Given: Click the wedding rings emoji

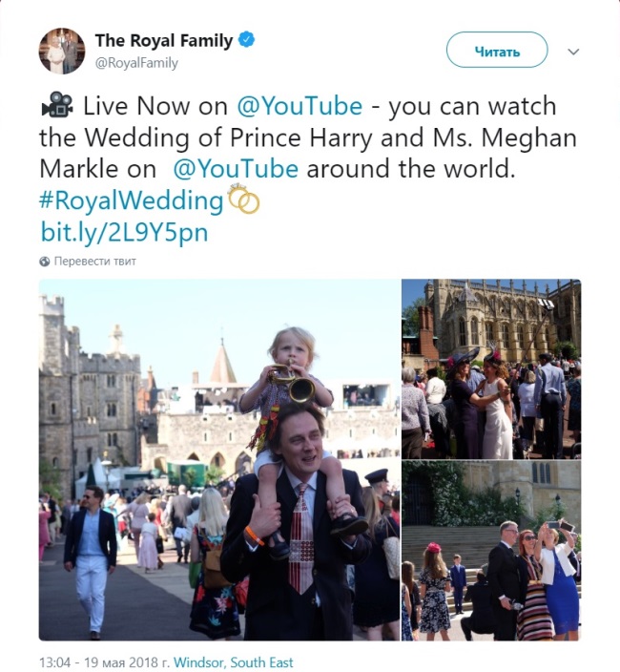Looking at the screenshot, I should pos(243,200).
